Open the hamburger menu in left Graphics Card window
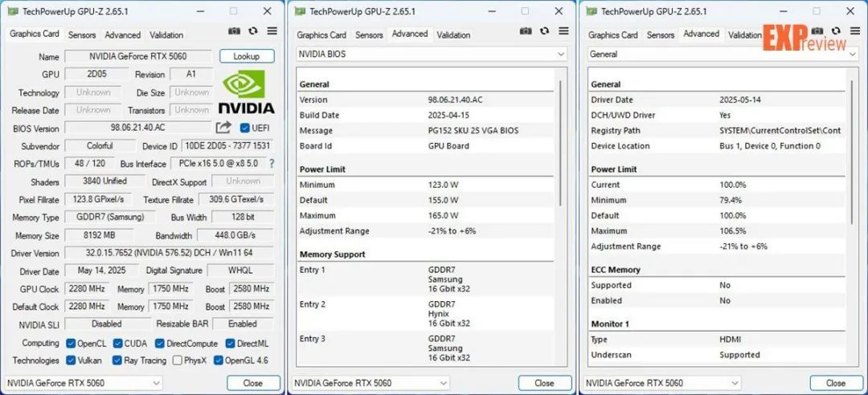Image resolution: width=868 pixels, height=395 pixels. click(272, 31)
